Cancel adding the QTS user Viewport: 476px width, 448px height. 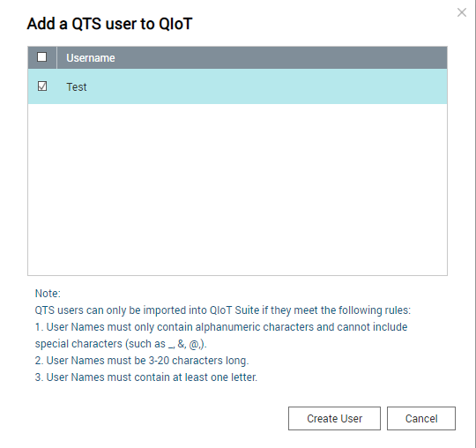pyautogui.click(x=421, y=418)
